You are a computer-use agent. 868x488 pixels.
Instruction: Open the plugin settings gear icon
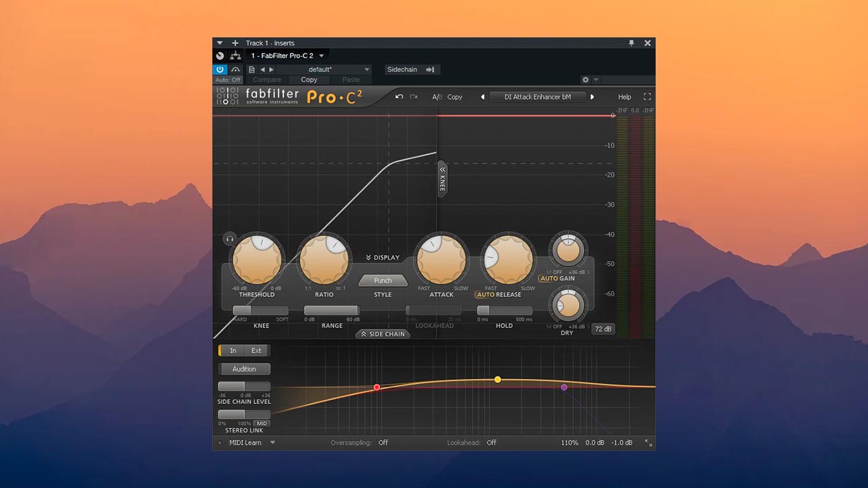[x=585, y=79]
